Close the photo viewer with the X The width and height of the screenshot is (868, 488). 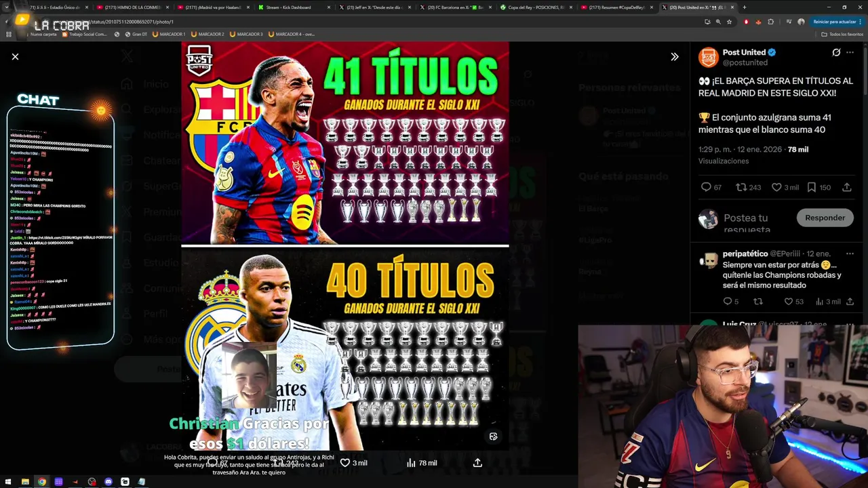[15, 56]
